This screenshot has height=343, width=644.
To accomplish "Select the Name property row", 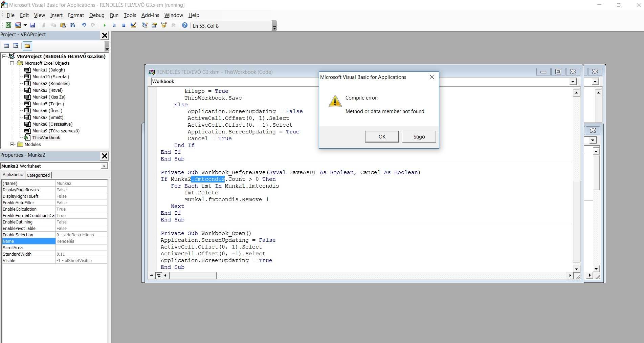I will [54, 241].
